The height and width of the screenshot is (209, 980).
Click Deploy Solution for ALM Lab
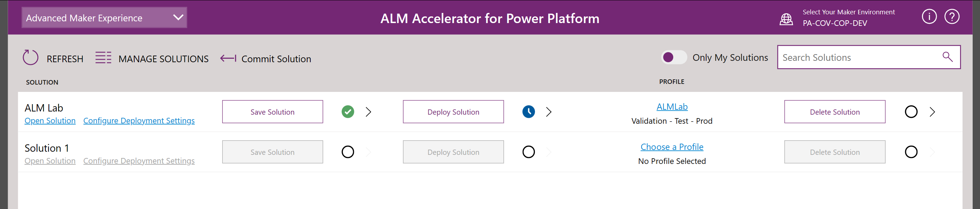tap(453, 111)
